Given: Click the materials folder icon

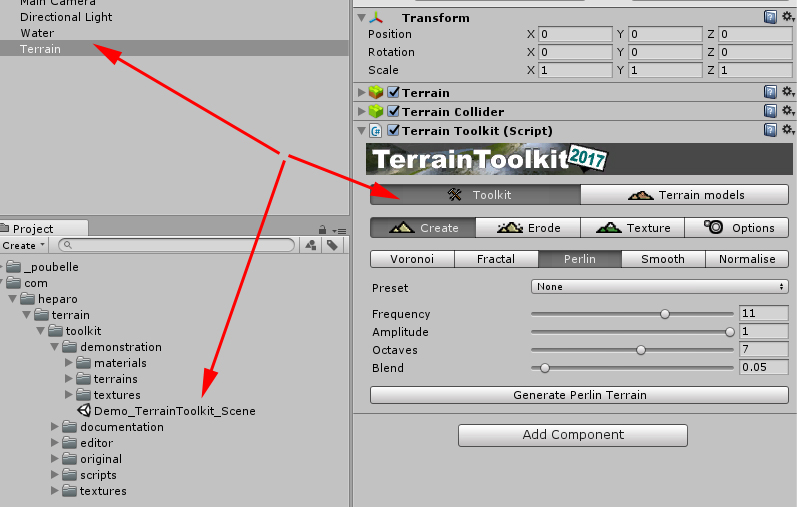Looking at the screenshot, I should (83, 363).
